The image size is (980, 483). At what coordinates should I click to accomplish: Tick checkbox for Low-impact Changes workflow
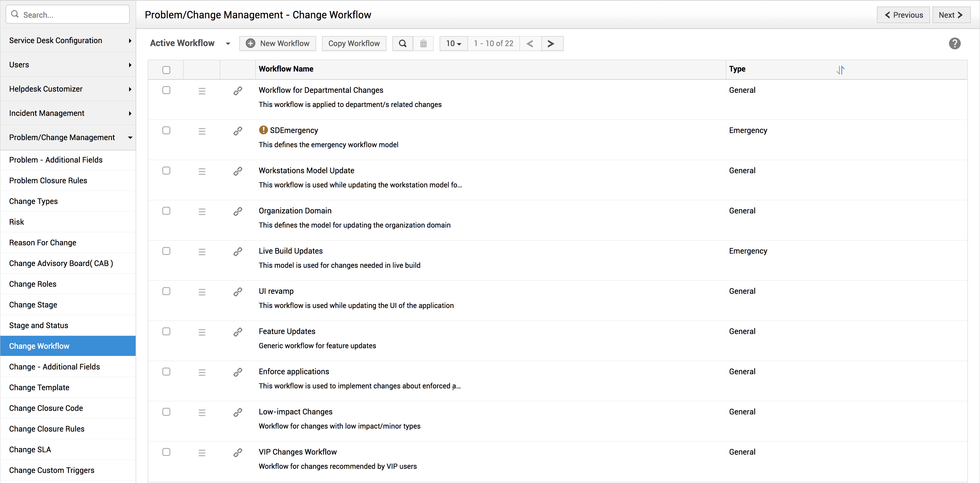[x=166, y=412]
